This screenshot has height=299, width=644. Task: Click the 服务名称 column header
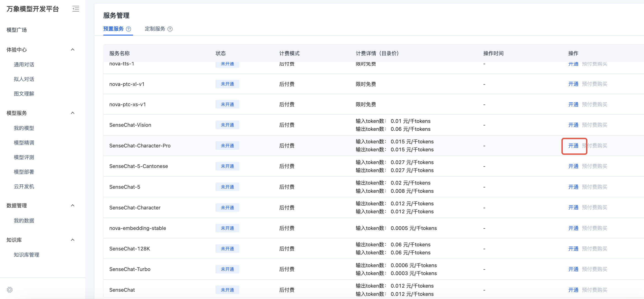pos(119,53)
